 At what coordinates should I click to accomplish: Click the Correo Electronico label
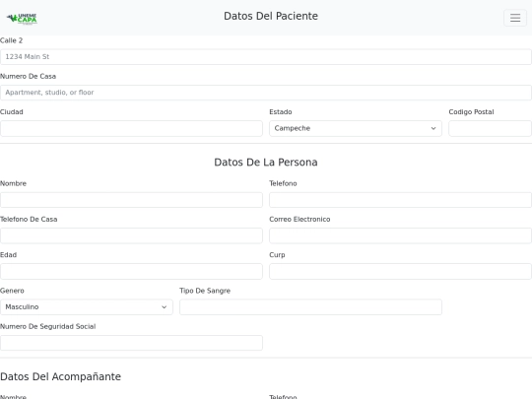pyautogui.click(x=299, y=219)
